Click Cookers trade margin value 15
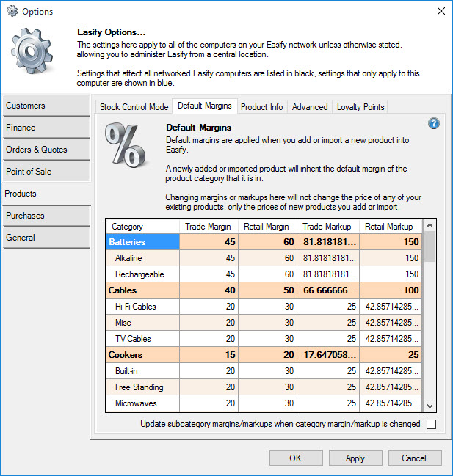Viewport: 453px width, 476px height. click(209, 354)
